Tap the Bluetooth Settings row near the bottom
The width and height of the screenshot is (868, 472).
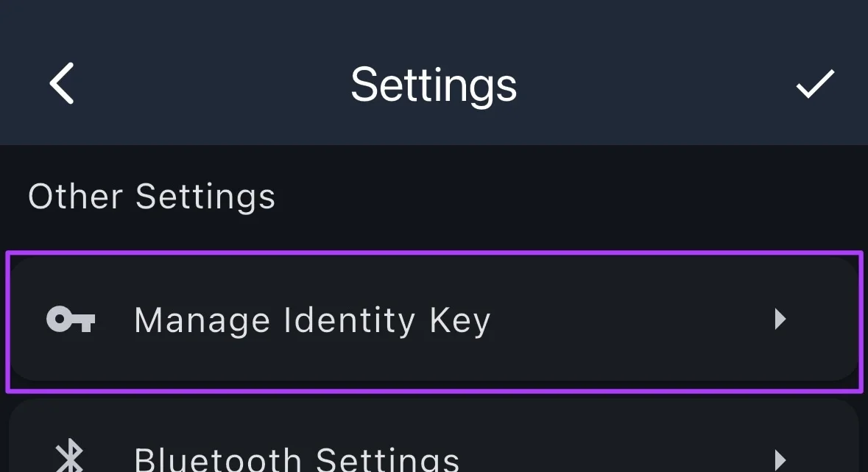point(434,457)
